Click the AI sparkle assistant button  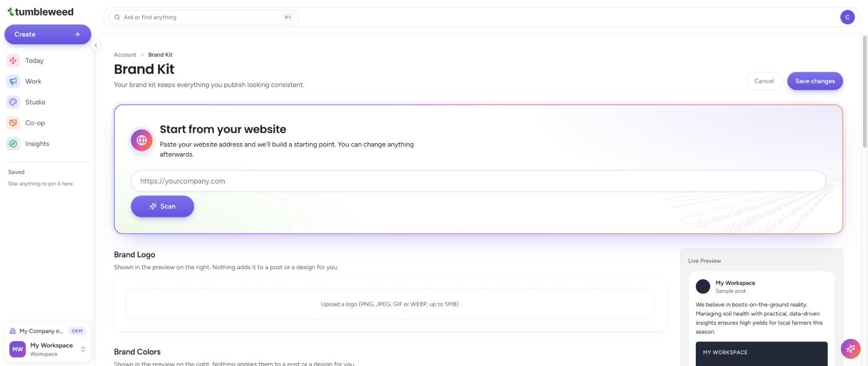point(851,349)
